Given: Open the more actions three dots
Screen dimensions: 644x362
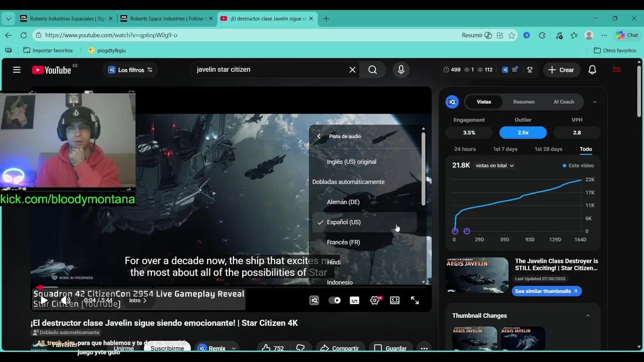Looking at the screenshot, I should [x=424, y=348].
